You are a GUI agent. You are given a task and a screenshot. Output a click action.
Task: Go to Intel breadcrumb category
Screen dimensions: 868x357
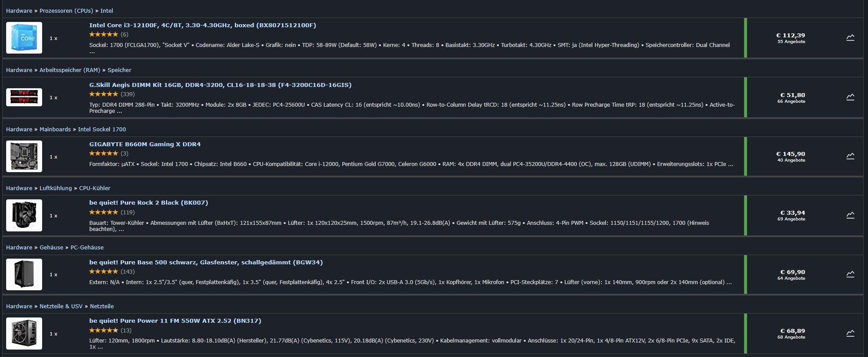(107, 11)
